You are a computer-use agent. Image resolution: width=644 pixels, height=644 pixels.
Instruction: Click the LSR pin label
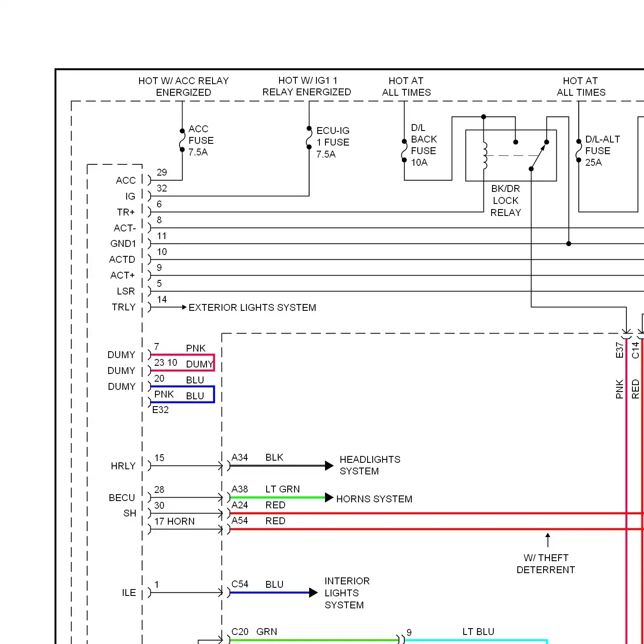click(126, 291)
